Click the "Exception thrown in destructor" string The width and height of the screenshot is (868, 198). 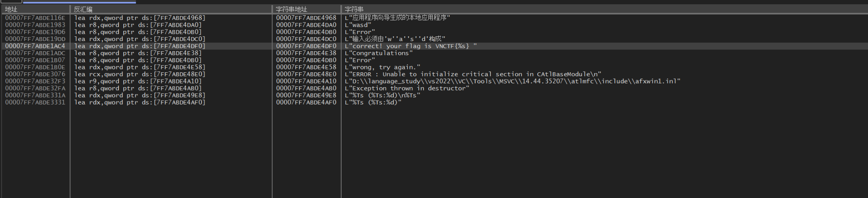click(x=407, y=88)
